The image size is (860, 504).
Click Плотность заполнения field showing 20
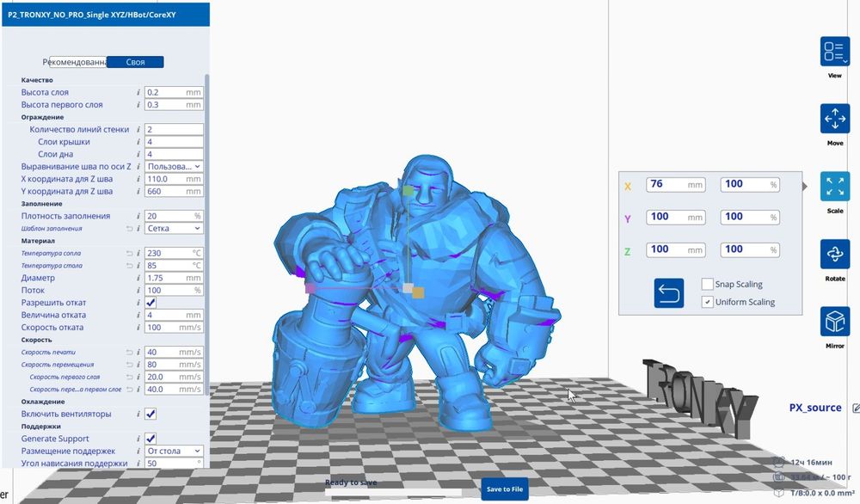pyautogui.click(x=174, y=216)
